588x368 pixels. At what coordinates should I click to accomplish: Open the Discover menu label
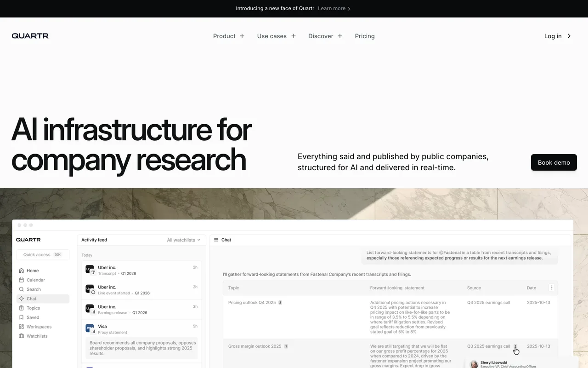tap(321, 36)
